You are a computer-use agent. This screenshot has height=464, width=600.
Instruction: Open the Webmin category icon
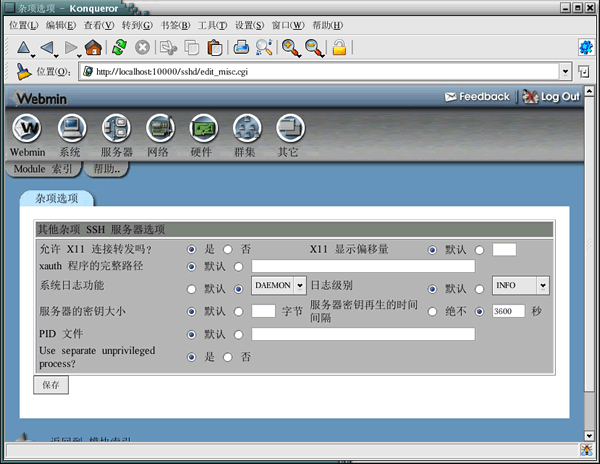tap(26, 128)
